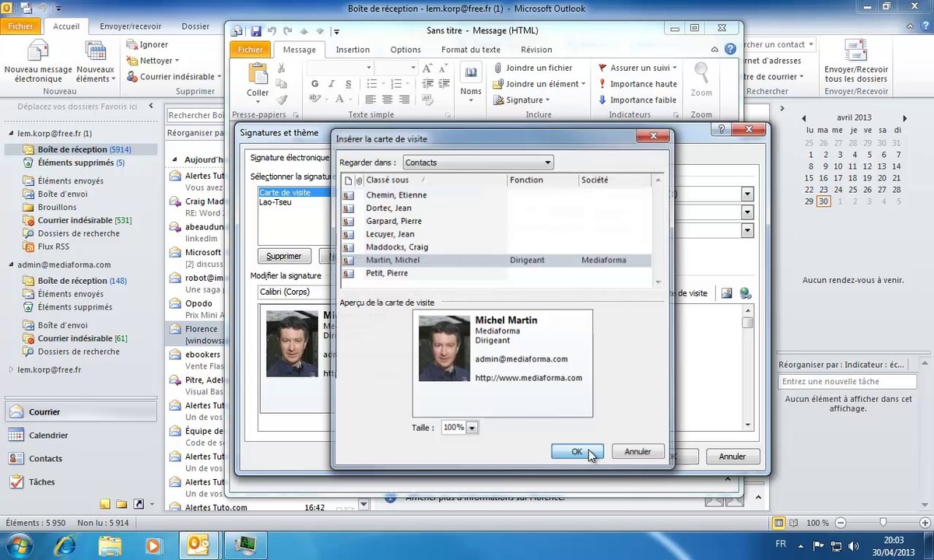Click the Zoom magnifier icon
The width and height of the screenshot is (934, 560).
coord(701,74)
